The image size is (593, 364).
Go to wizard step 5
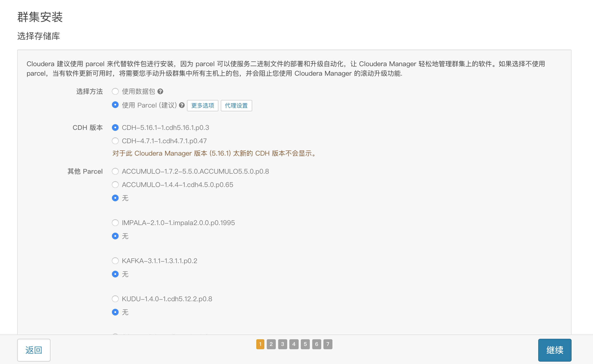tap(305, 344)
